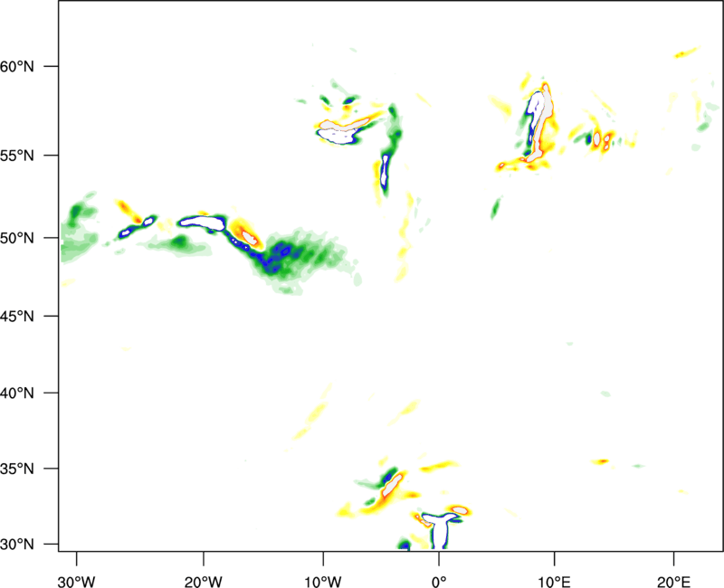Click the 10°W longitude label
The image size is (724, 588).
point(322,582)
